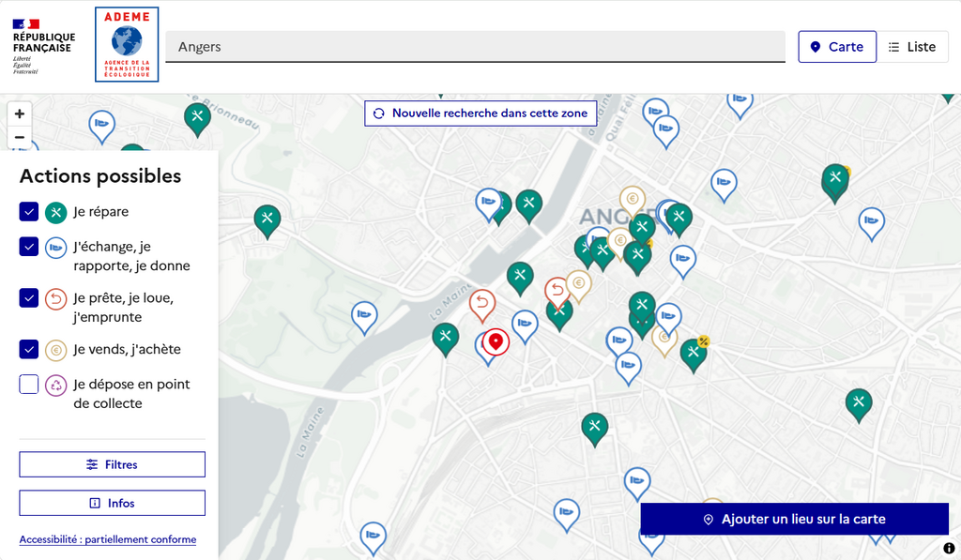Image resolution: width=961 pixels, height=560 pixels.
Task: Uncheck the Je répare filter
Action: pos(29,212)
